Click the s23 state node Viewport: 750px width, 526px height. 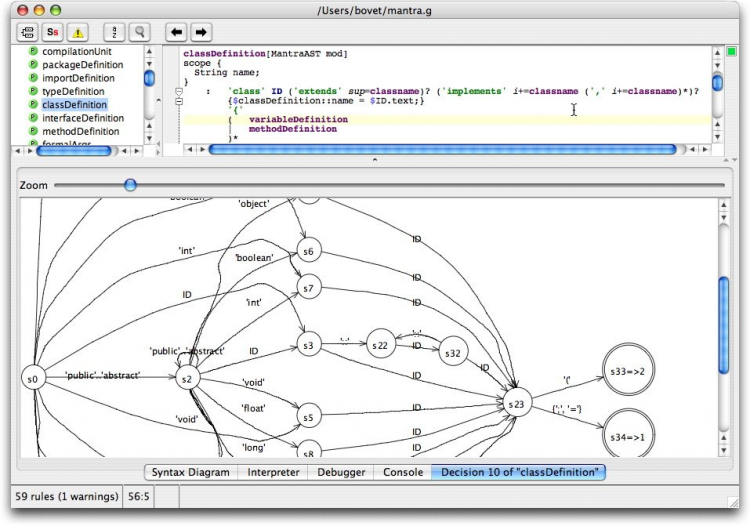pyautogui.click(x=517, y=404)
